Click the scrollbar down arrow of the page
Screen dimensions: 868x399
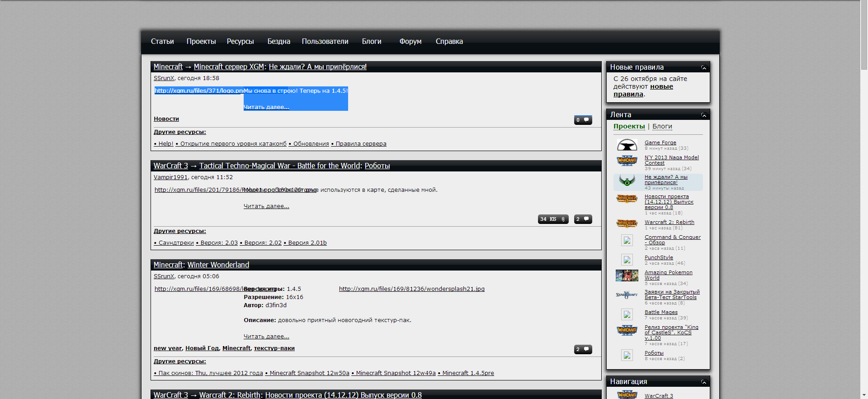point(864,395)
